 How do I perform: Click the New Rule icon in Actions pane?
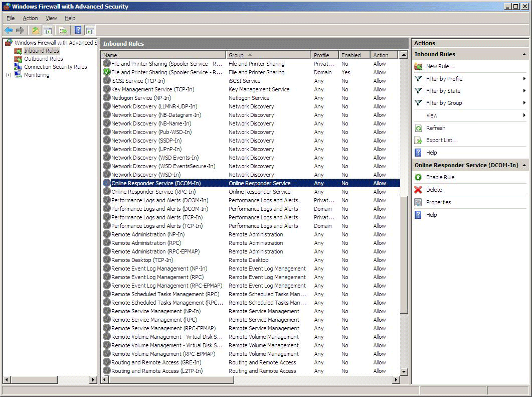click(x=418, y=66)
